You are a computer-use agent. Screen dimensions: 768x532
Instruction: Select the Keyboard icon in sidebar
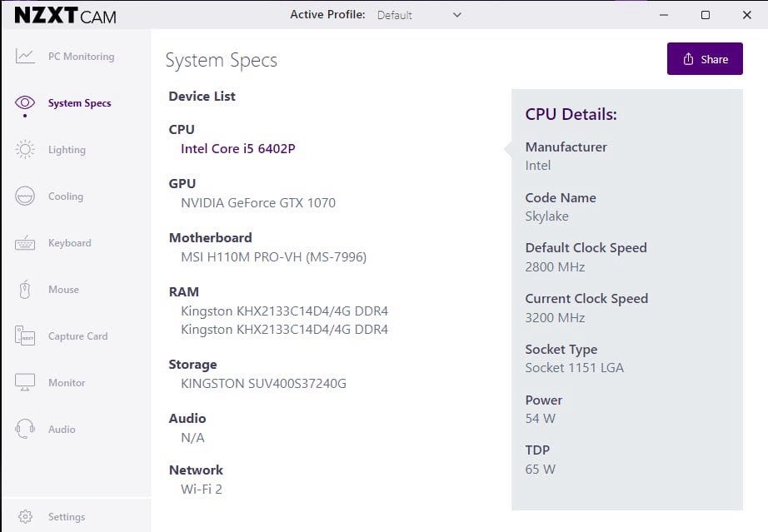[x=25, y=243]
